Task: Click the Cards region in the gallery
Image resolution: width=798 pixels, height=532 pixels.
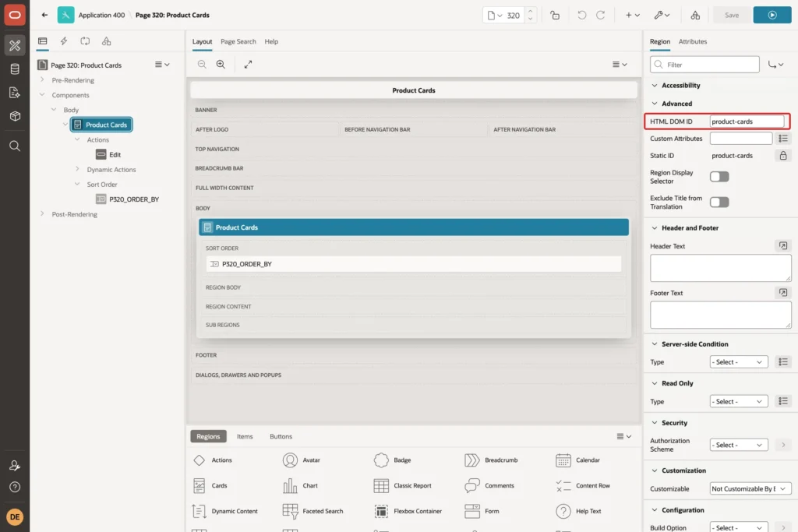Action: click(x=210, y=485)
